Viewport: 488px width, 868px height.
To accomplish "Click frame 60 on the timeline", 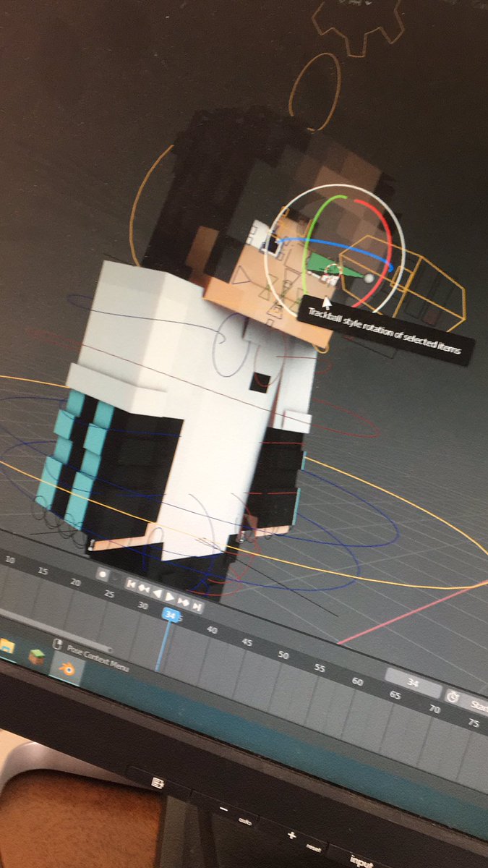I will pyautogui.click(x=358, y=681).
